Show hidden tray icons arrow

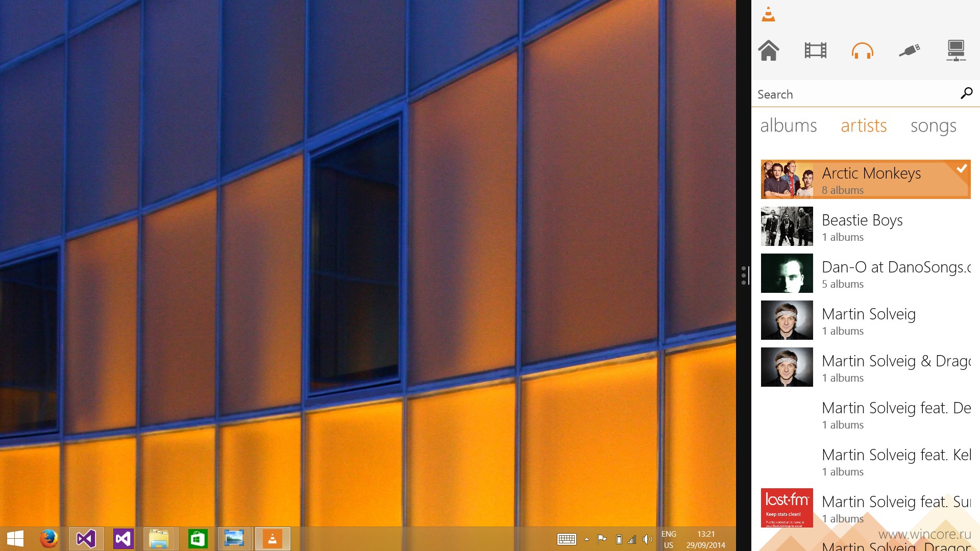586,539
